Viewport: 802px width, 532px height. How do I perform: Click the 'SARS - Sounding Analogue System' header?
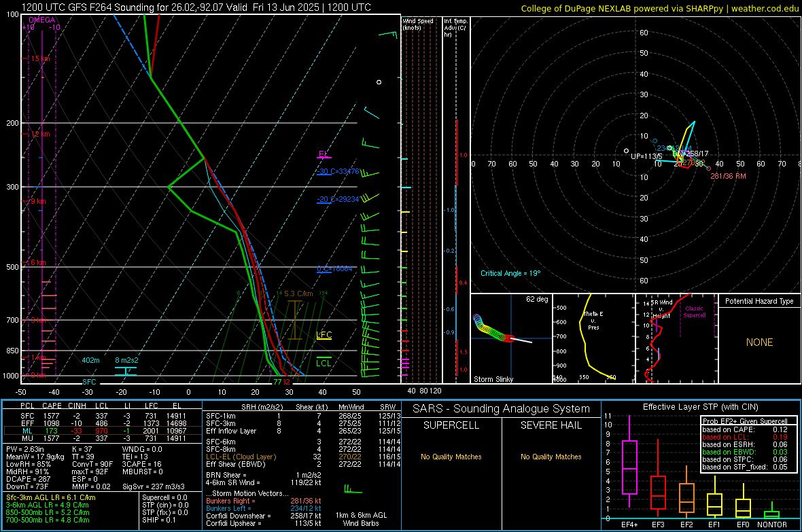pyautogui.click(x=502, y=409)
